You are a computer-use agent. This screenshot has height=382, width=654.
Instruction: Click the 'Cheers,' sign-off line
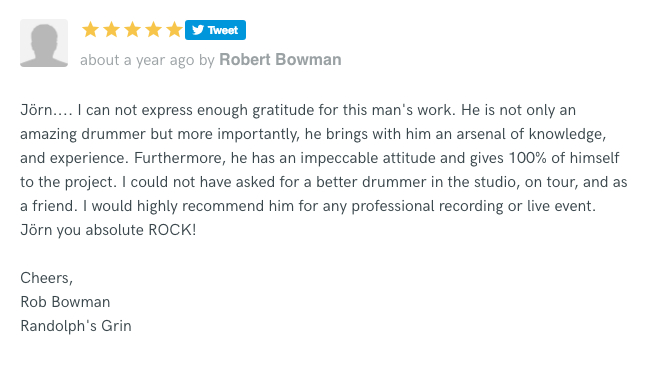click(47, 278)
